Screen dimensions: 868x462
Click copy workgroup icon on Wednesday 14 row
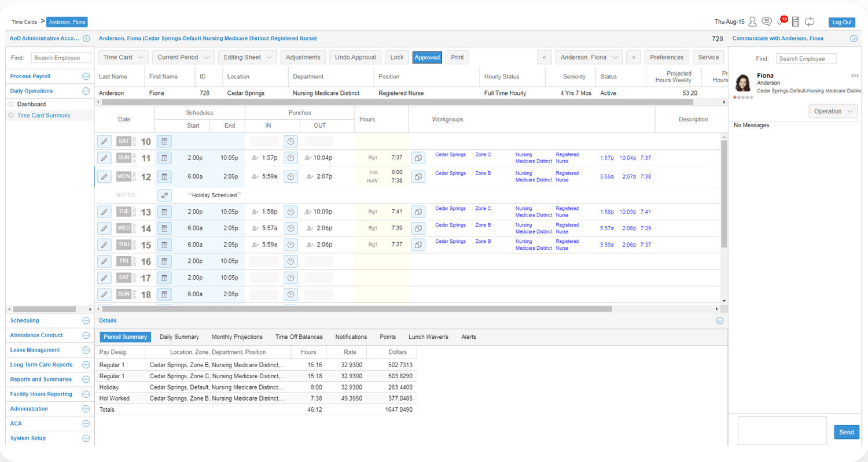(418, 228)
